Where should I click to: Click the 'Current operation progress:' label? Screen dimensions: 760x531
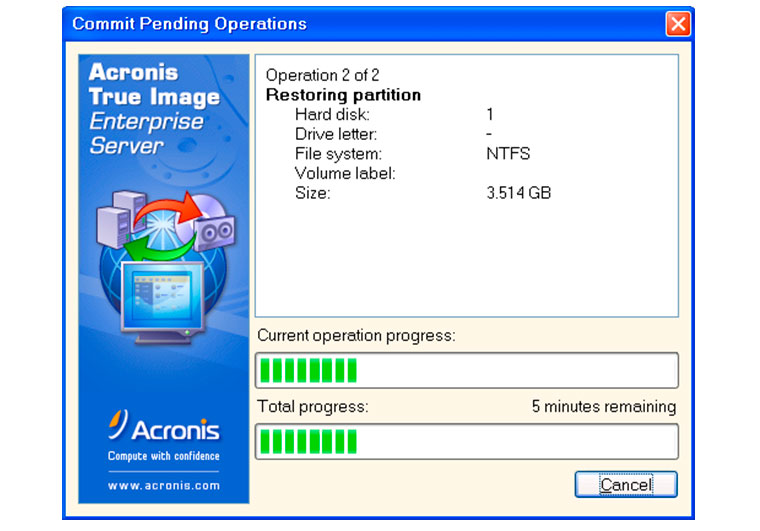(356, 335)
